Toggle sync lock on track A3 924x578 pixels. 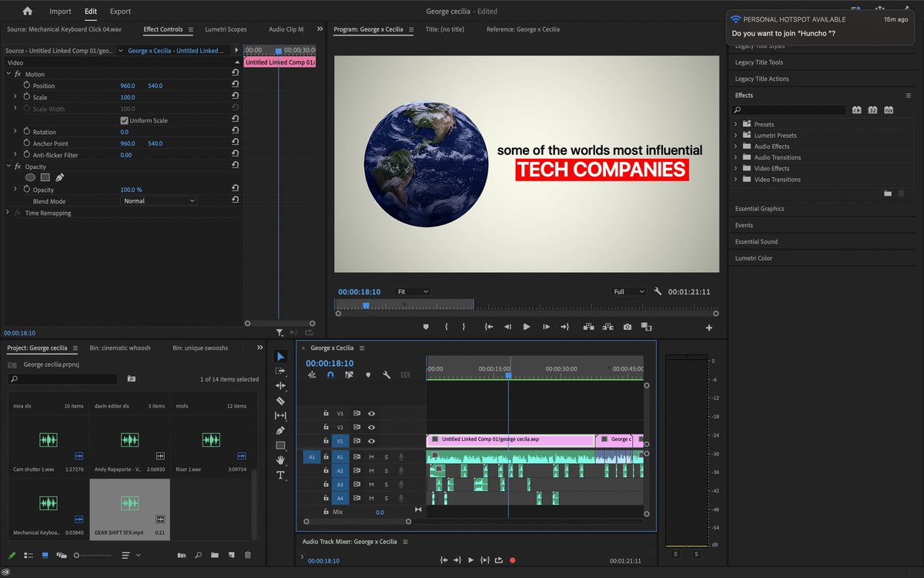coord(357,485)
